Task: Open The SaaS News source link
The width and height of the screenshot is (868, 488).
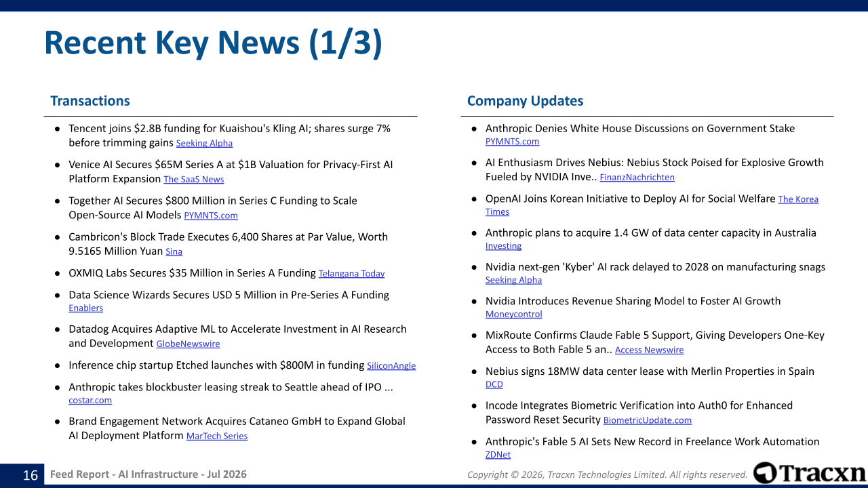Action: coord(194,180)
